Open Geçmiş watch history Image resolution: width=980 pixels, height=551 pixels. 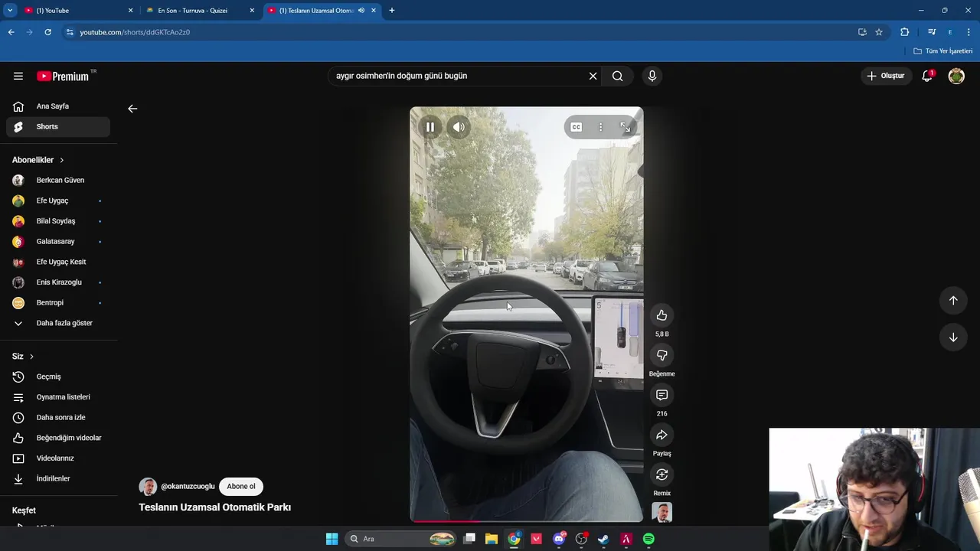pyautogui.click(x=58, y=377)
